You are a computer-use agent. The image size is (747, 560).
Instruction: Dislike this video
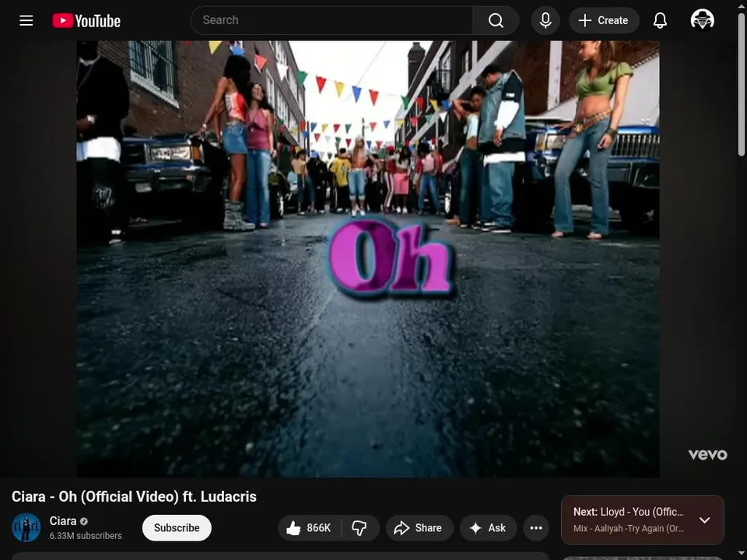point(359,527)
